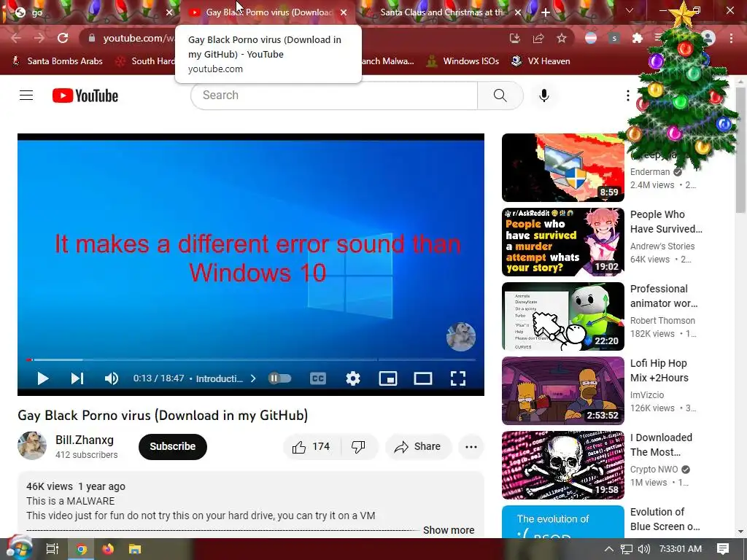Image resolution: width=747 pixels, height=560 pixels.
Task: Open the Enderman 8:59 video thumbnail
Action: point(562,168)
